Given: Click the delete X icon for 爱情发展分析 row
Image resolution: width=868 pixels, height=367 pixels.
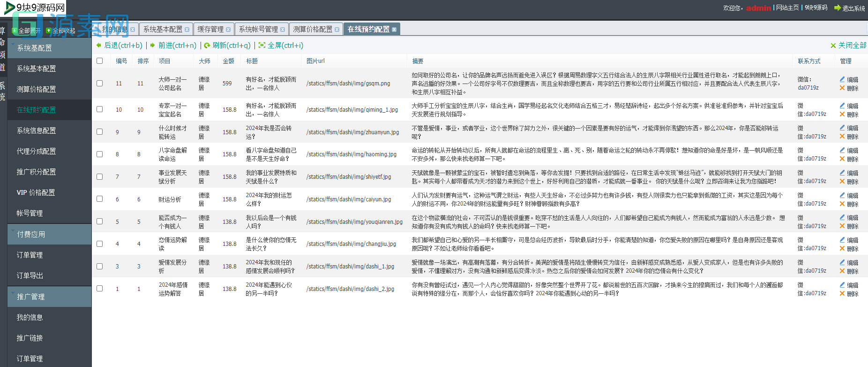Looking at the screenshot, I should (842, 271).
